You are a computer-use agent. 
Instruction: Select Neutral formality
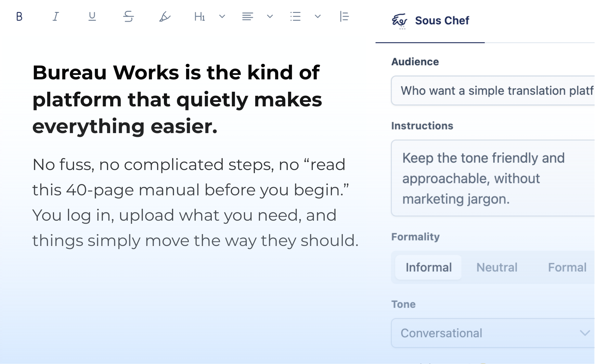497,268
